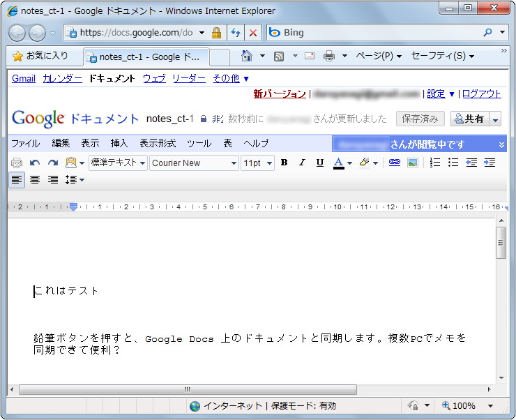Align text to the left
Viewport: 516px width, 420px height.
17,180
